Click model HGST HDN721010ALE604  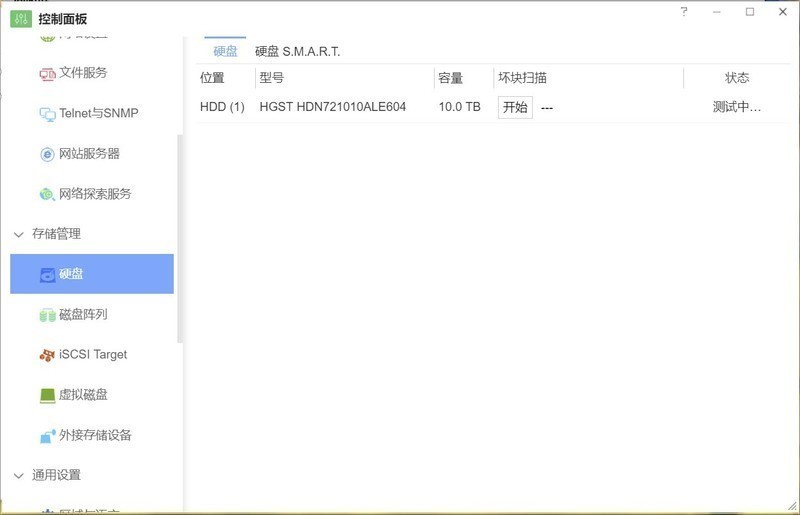pyautogui.click(x=333, y=107)
